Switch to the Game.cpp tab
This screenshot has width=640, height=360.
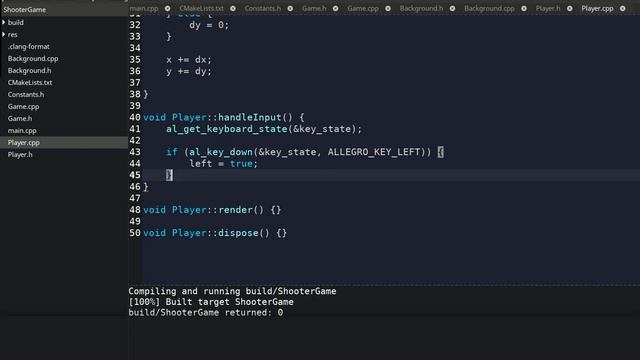pyautogui.click(x=362, y=9)
